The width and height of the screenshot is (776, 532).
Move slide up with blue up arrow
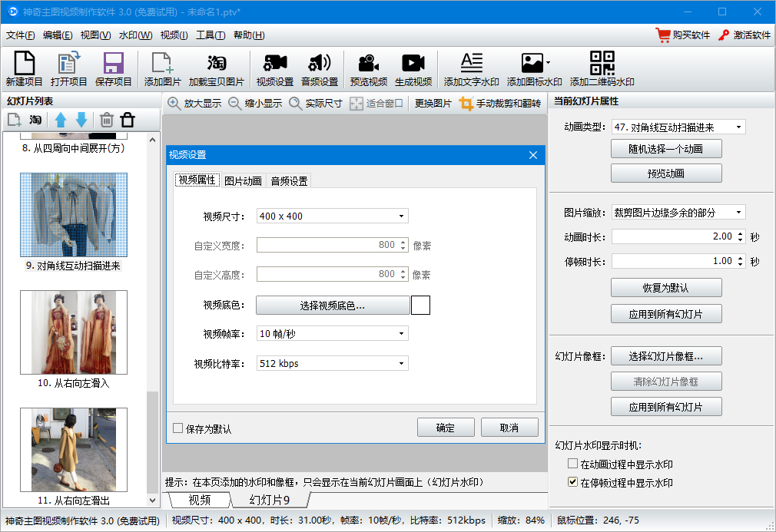[x=61, y=120]
